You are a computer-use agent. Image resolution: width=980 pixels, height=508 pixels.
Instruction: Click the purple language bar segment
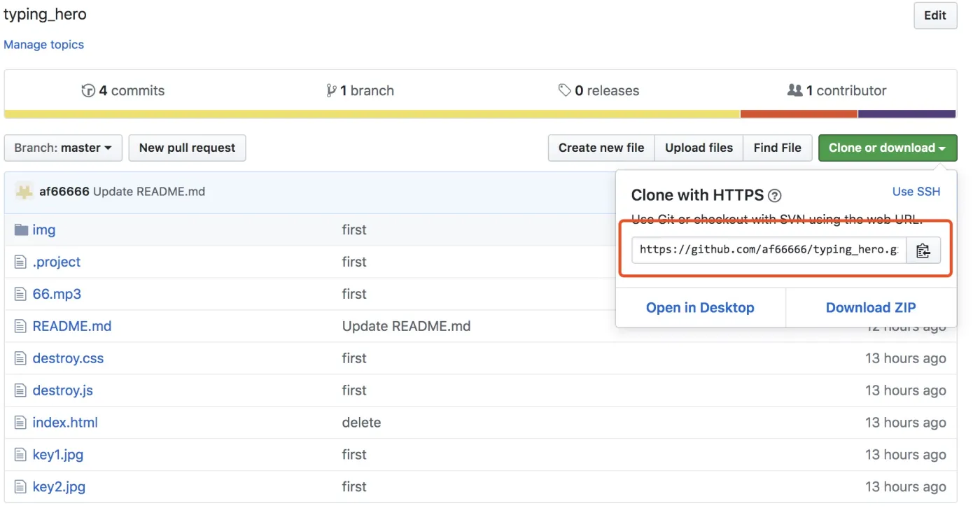[x=907, y=114]
